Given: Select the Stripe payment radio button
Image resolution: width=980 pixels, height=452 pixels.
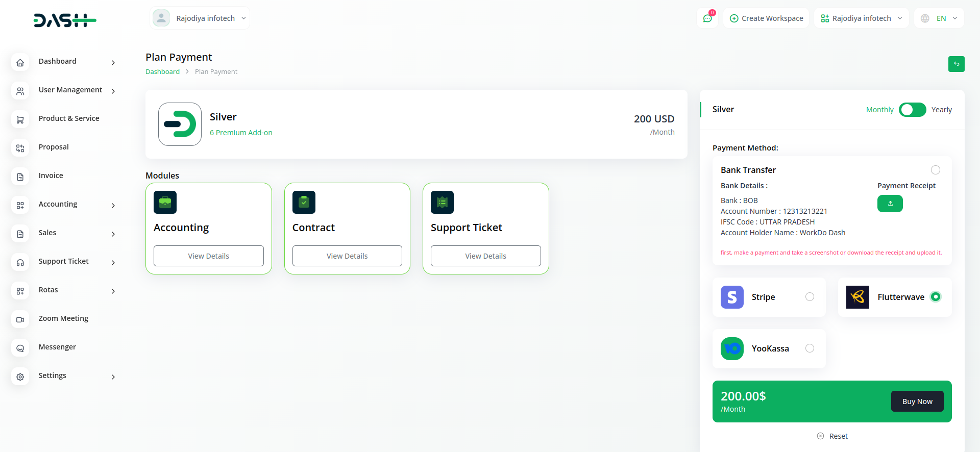Looking at the screenshot, I should (x=810, y=297).
